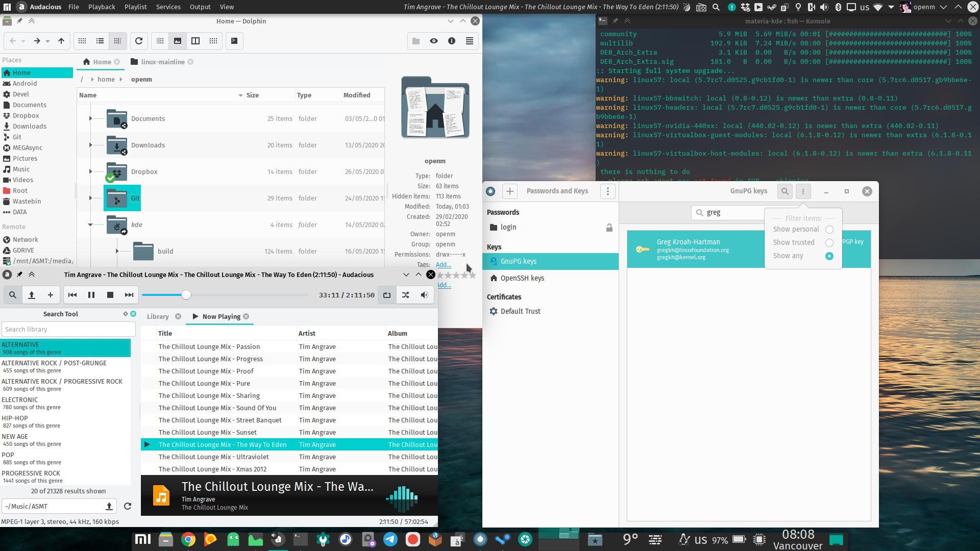
Task: Toggle Dolphin preview thumbnails button
Action: pyautogui.click(x=178, y=41)
